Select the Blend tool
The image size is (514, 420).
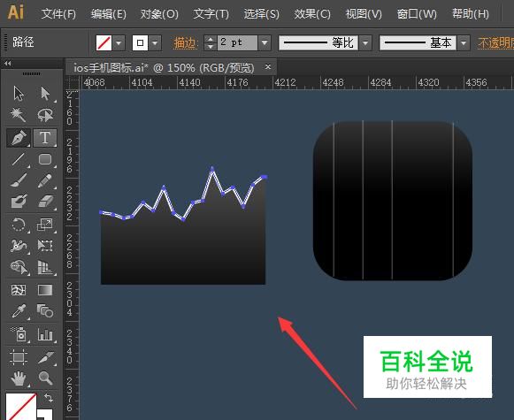pyautogui.click(x=45, y=311)
